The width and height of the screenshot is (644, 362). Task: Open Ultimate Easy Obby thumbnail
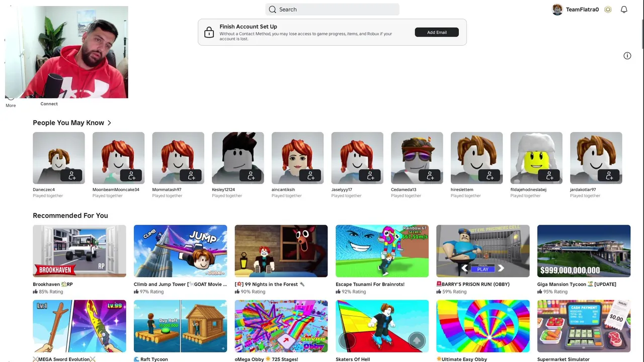pos(483,326)
